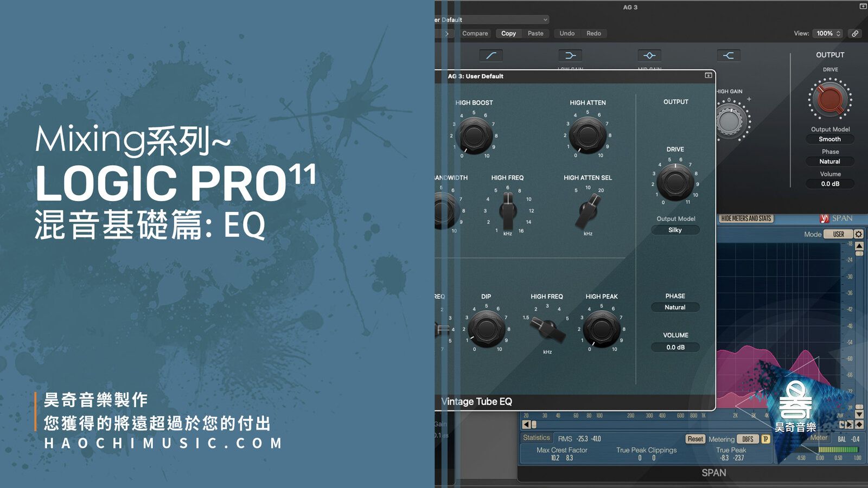The image size is (868, 488).
Task: Go to the next preset with the arrow
Action: coord(447,34)
